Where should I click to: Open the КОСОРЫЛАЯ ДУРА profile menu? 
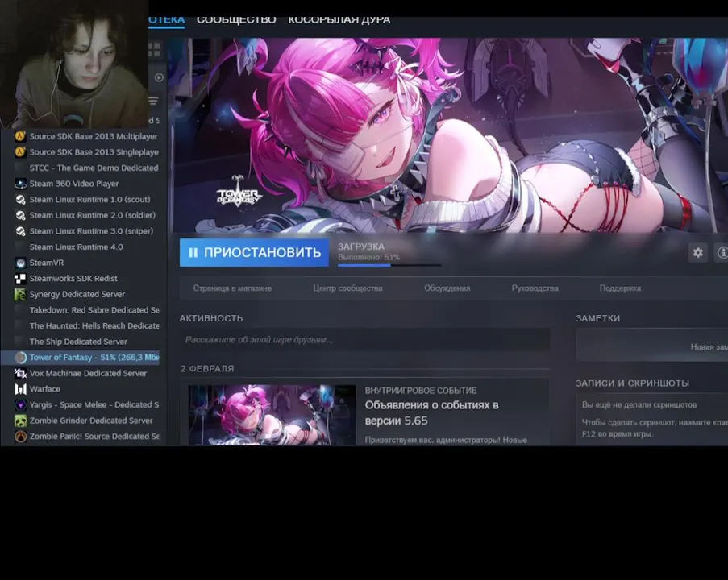pyautogui.click(x=339, y=20)
